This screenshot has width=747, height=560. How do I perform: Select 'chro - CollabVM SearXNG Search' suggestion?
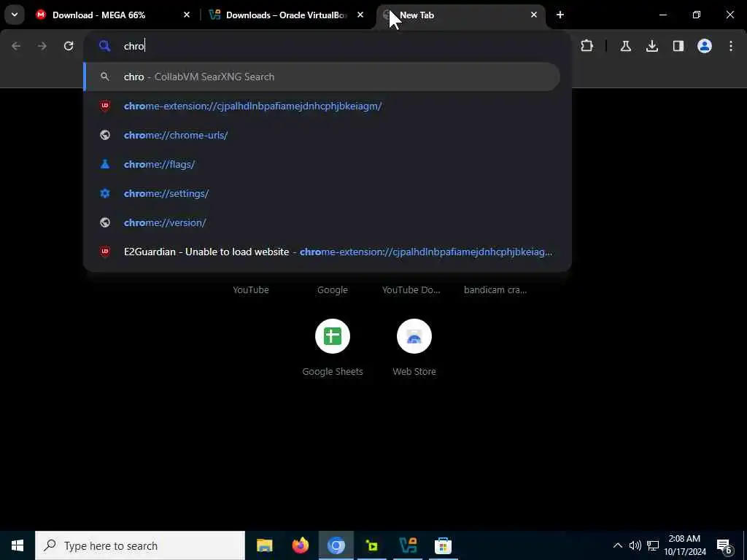click(322, 77)
